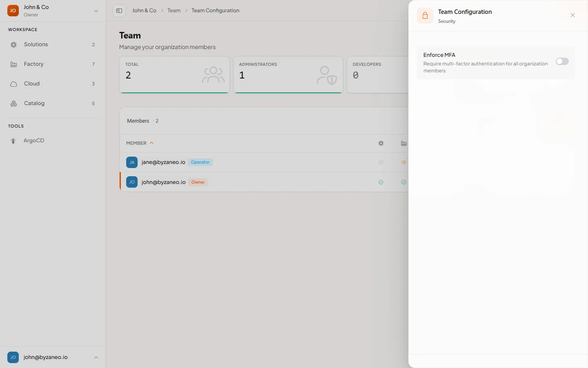Click the Factory column header icon
Image resolution: width=588 pixels, height=368 pixels.
click(x=404, y=144)
